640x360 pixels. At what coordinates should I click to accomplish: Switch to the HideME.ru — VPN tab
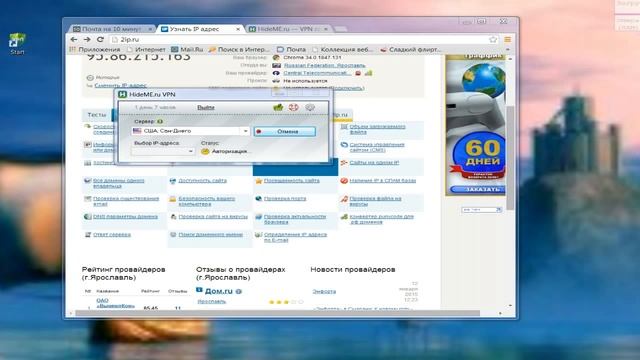(288, 29)
